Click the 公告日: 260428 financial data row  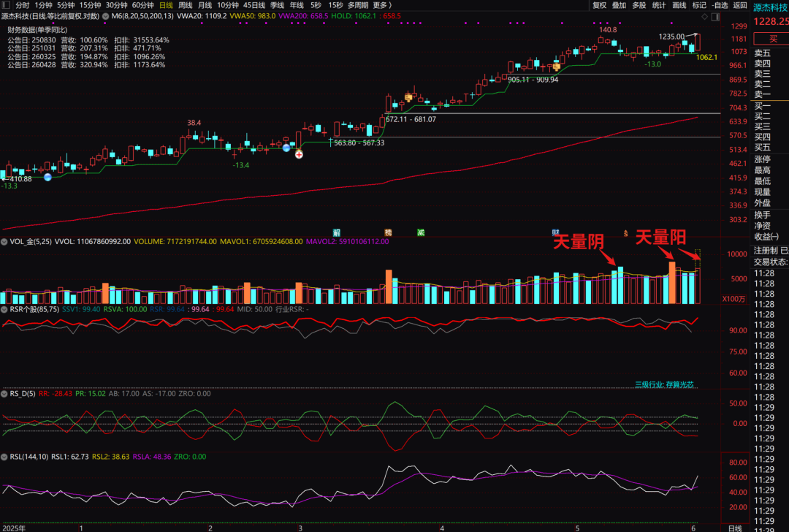[x=86, y=65]
